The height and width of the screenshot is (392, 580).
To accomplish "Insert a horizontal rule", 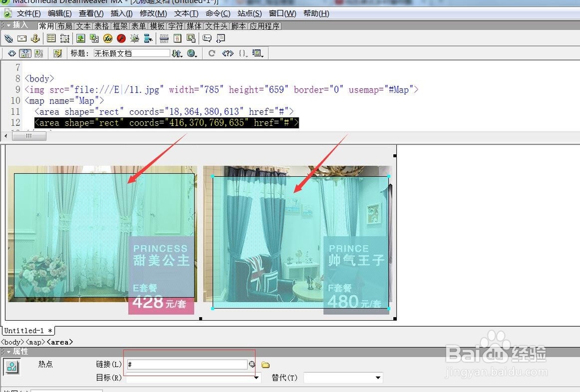I will click(x=164, y=38).
